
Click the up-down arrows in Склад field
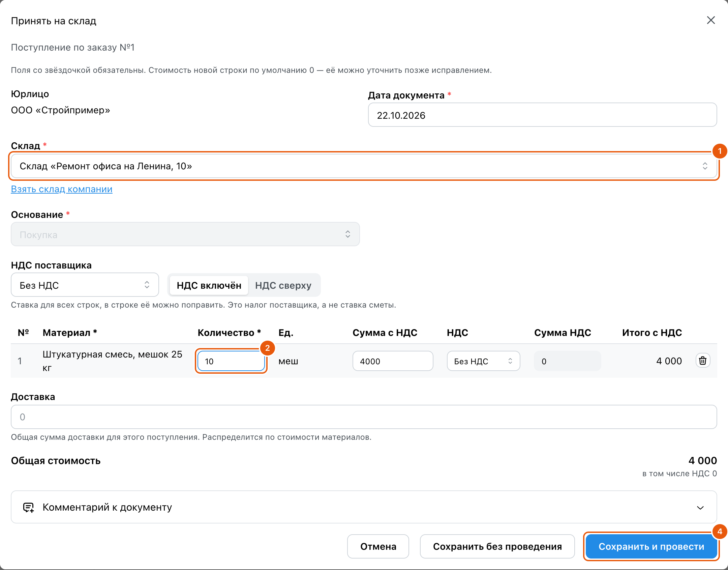pyautogui.click(x=705, y=166)
